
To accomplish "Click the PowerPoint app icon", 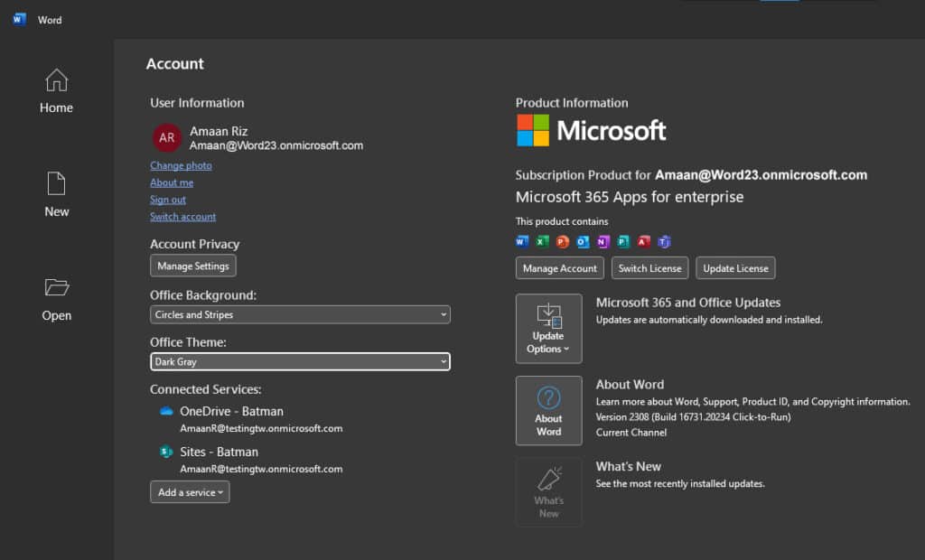I will [x=560, y=241].
